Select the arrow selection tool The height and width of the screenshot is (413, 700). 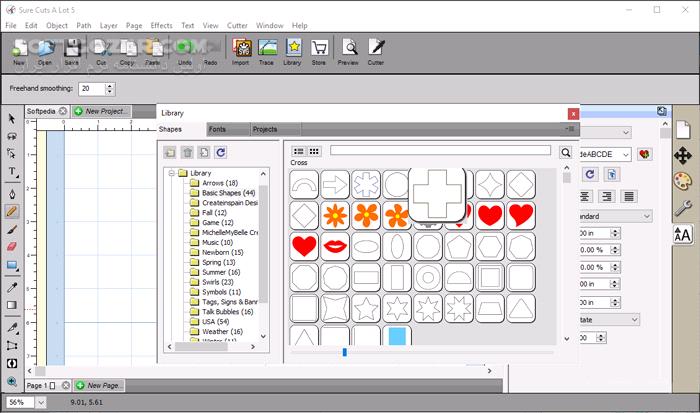tap(12, 119)
